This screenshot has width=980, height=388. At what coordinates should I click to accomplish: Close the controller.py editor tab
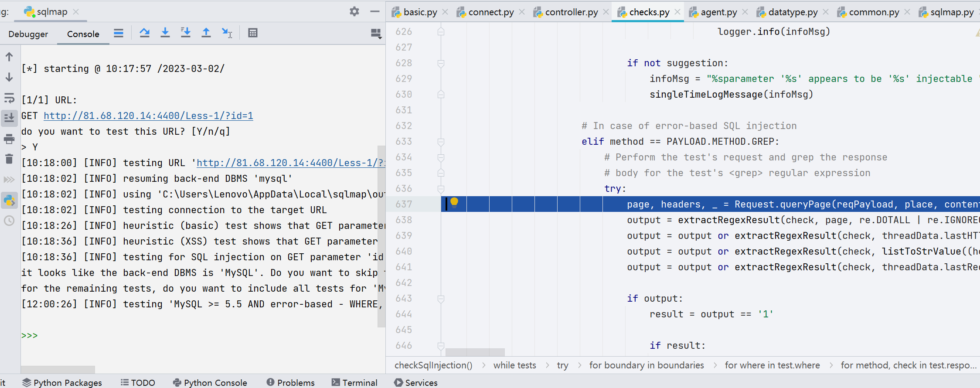tap(606, 12)
